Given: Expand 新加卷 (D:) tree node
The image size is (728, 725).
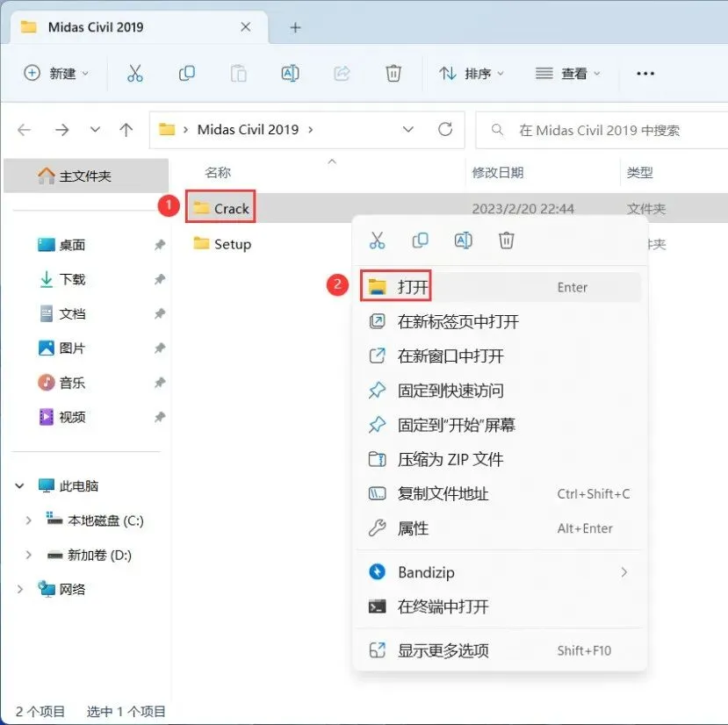Looking at the screenshot, I should pos(28,555).
